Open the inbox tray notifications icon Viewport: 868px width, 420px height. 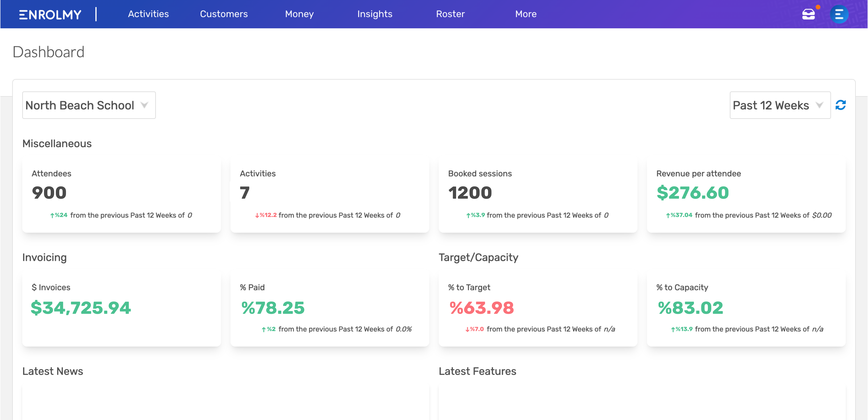[x=808, y=14]
